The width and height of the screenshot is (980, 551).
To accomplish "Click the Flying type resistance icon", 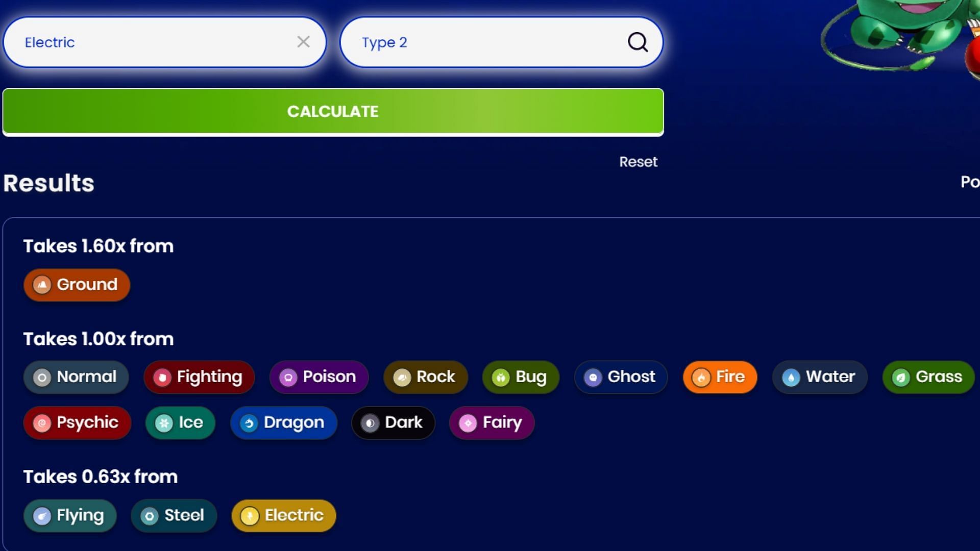I will coord(42,516).
